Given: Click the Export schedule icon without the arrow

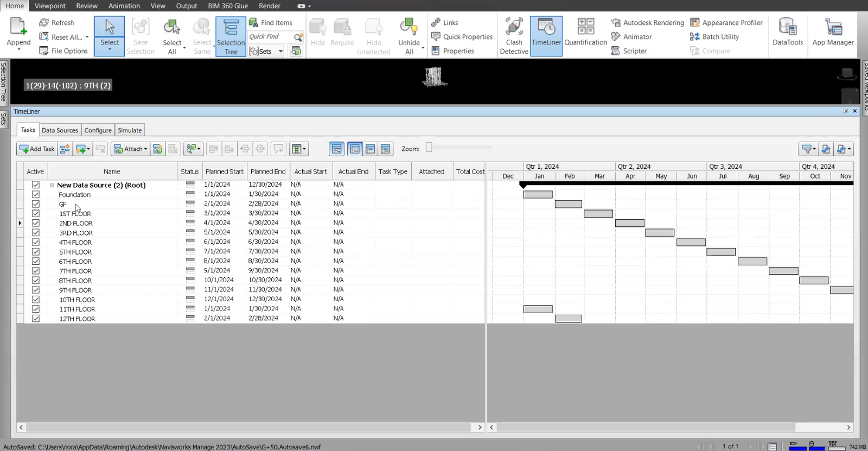Looking at the screenshot, I should tap(826, 149).
